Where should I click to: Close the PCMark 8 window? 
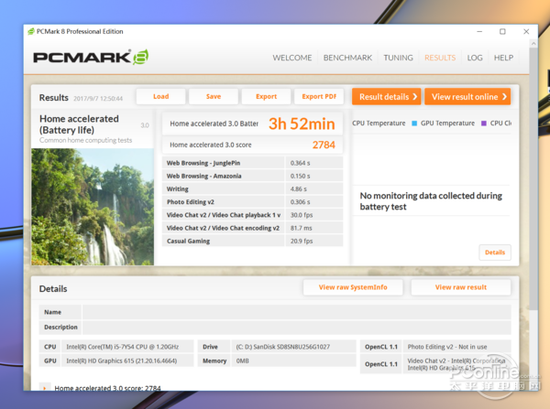tap(526, 32)
